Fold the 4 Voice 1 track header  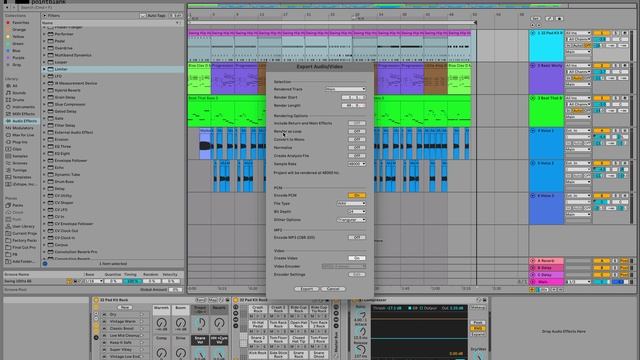pos(532,131)
